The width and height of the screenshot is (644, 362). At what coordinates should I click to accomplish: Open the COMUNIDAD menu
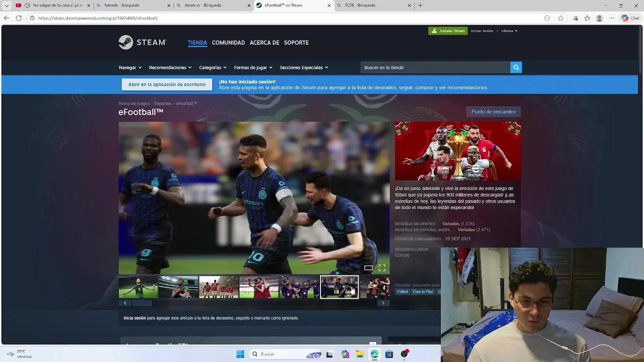point(228,43)
